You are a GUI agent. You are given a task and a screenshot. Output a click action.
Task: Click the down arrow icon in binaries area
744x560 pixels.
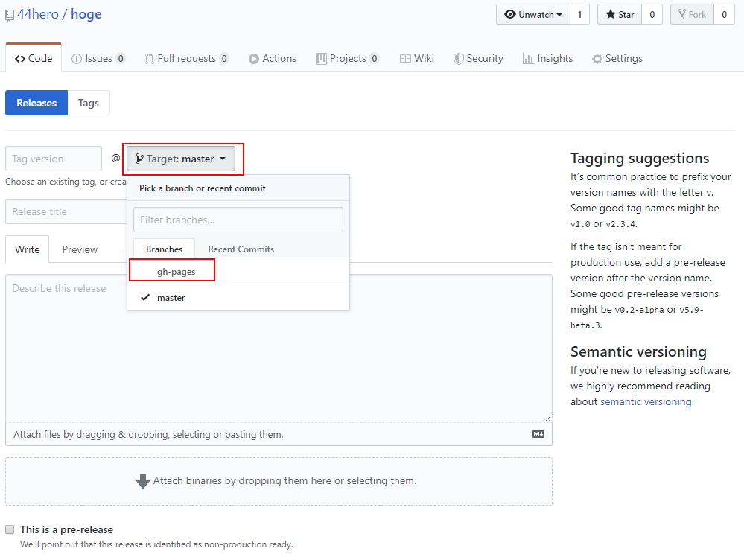(143, 481)
